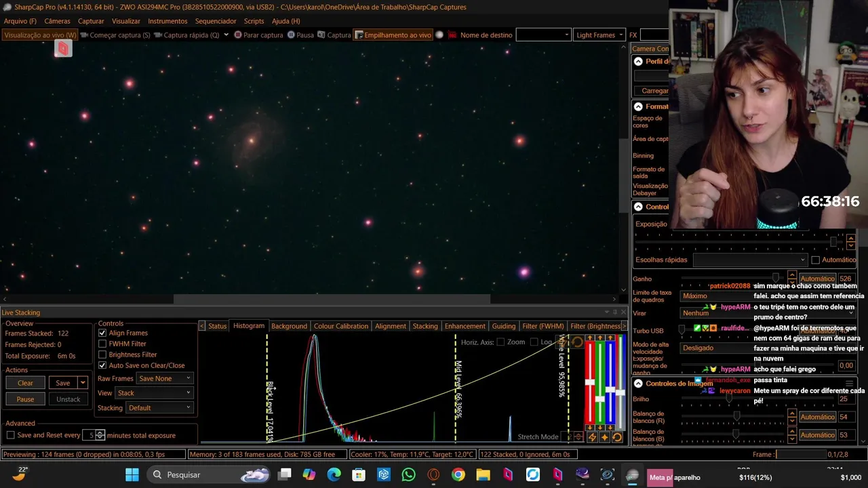Switch to the Enhancement tab
The width and height of the screenshot is (868, 488).
(465, 326)
